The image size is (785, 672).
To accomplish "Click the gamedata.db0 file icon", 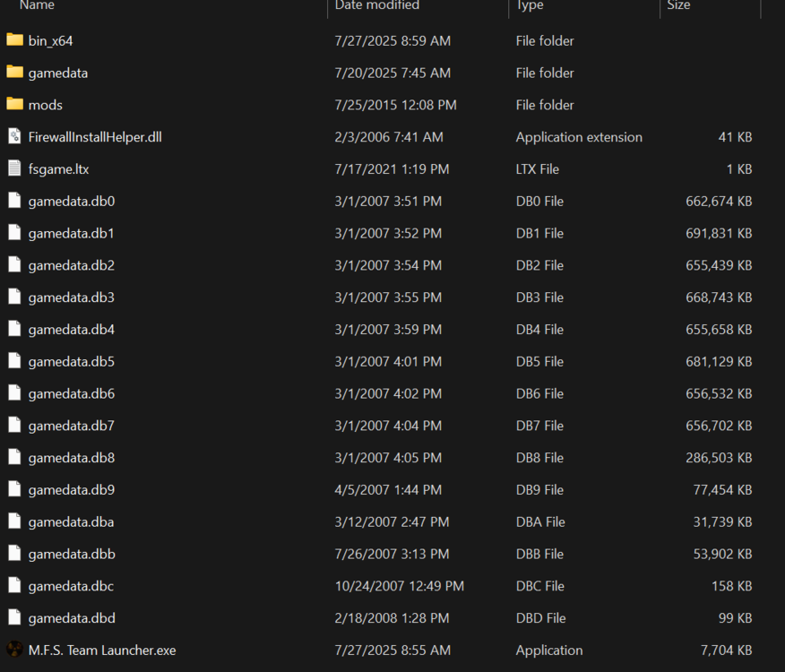I will tap(14, 201).
